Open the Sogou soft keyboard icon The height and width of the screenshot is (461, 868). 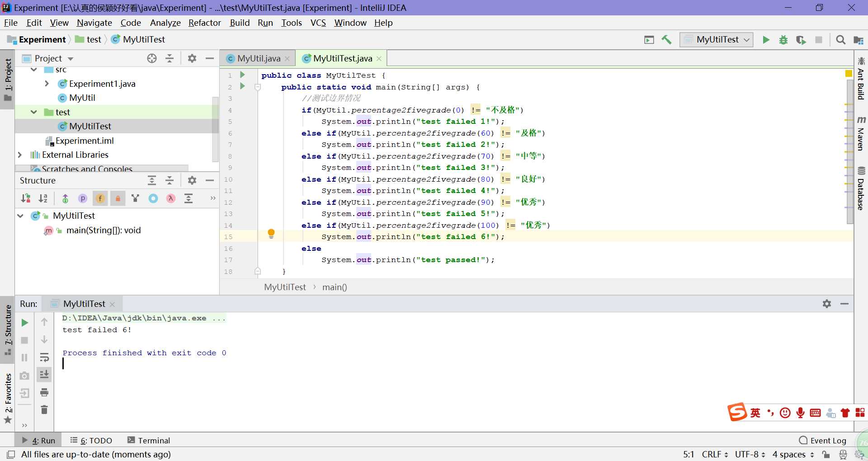click(x=815, y=412)
